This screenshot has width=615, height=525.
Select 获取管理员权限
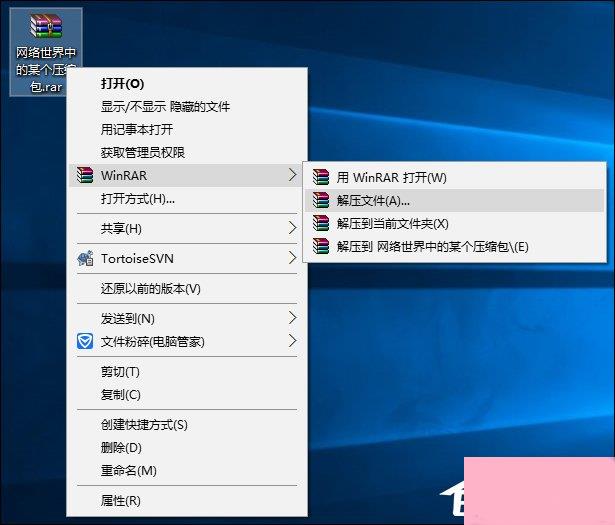187,153
